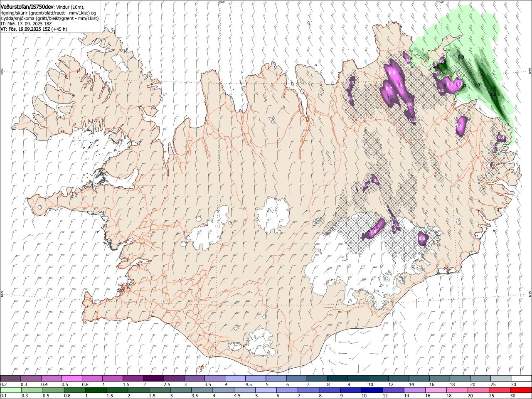Click the 'Veðurstofan/IS750dev' title text
This screenshot has height=399, width=532.
(x=27, y=7)
